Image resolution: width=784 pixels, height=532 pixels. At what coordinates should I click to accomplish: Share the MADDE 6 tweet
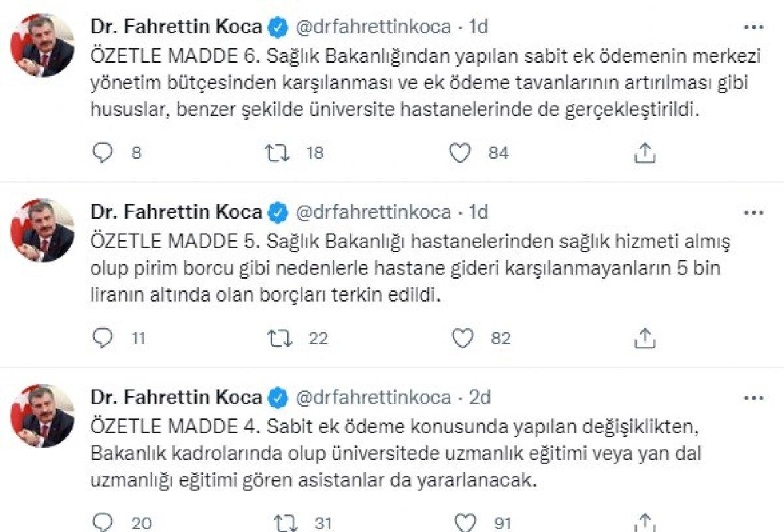(x=645, y=152)
